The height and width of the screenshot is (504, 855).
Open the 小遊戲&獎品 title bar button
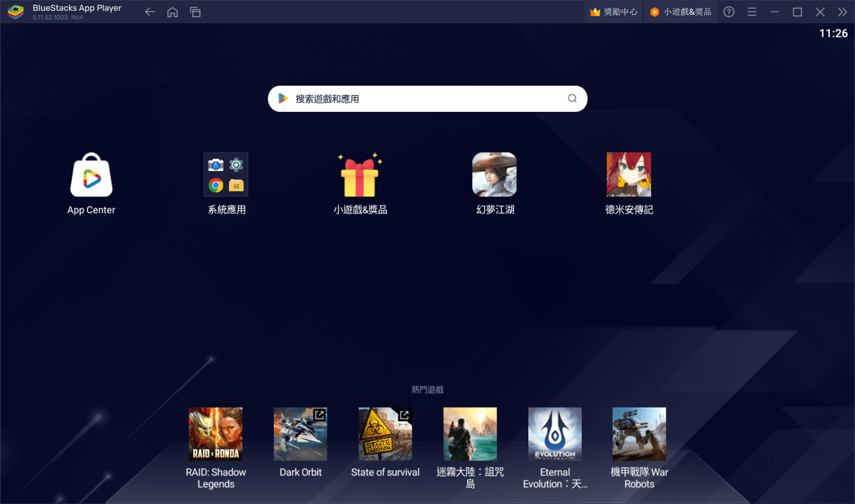click(681, 12)
